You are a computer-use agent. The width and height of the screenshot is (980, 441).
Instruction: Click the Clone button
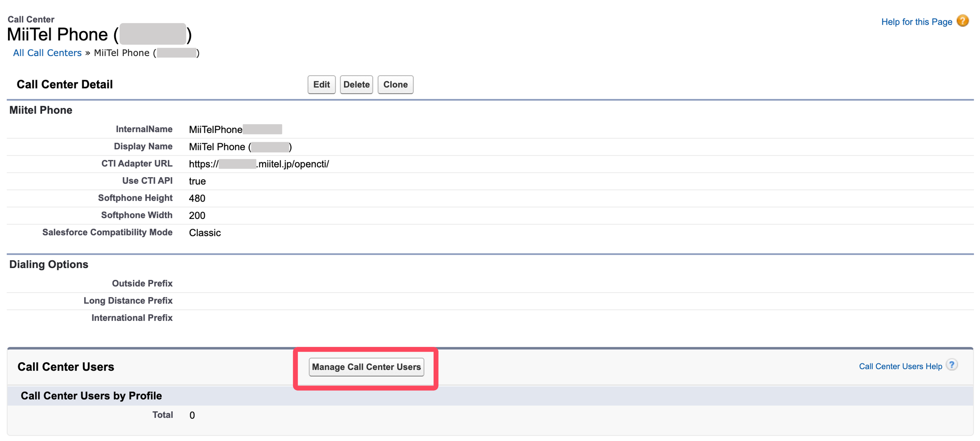tap(395, 84)
